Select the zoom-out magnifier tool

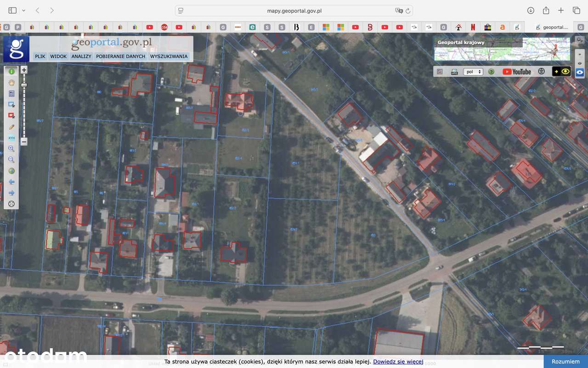[11, 160]
